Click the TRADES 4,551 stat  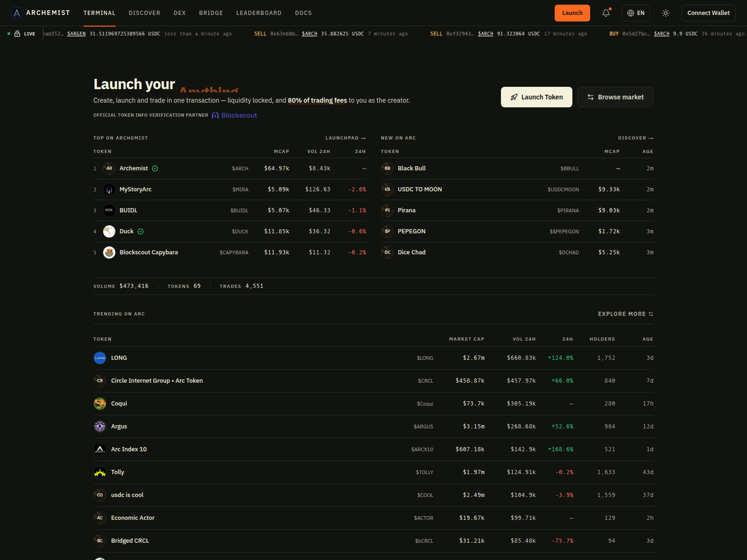pyautogui.click(x=241, y=286)
